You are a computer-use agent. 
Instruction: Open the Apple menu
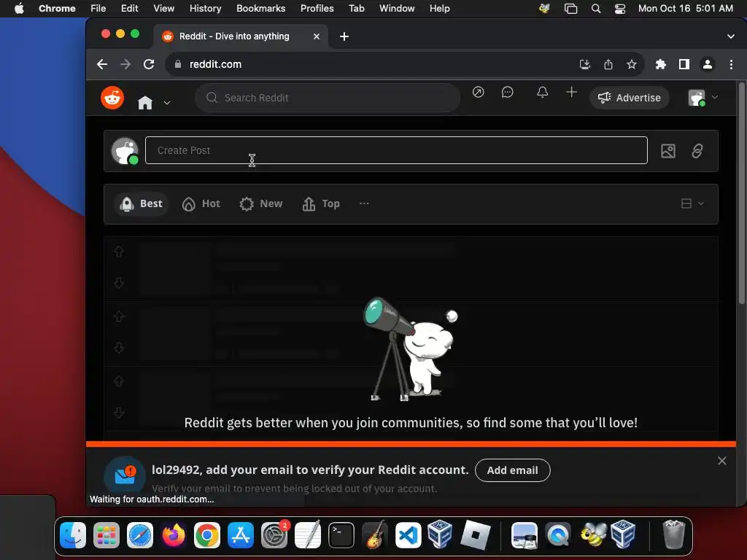coord(19,9)
